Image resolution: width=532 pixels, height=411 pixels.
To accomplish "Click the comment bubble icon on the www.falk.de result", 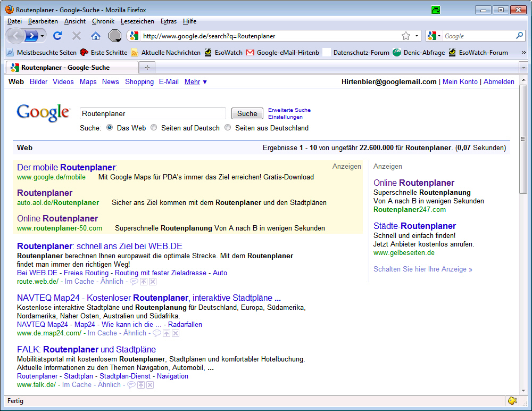I will 131,385.
